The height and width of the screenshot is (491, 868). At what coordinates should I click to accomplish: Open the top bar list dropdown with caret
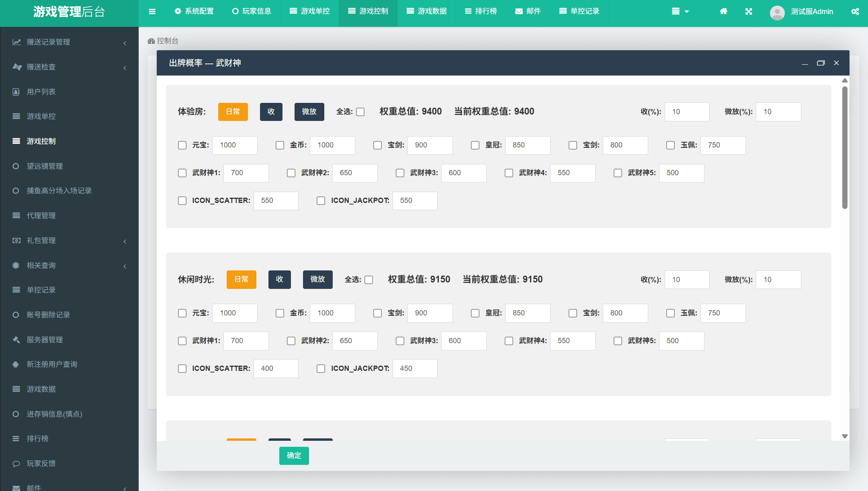click(680, 12)
